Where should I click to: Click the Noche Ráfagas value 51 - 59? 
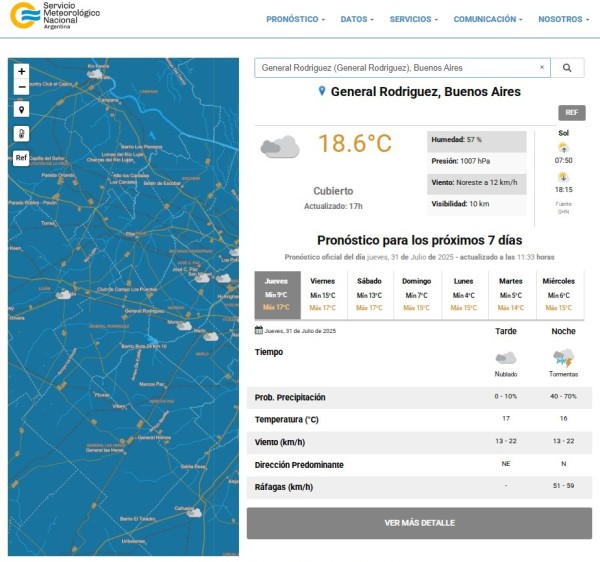tap(563, 486)
